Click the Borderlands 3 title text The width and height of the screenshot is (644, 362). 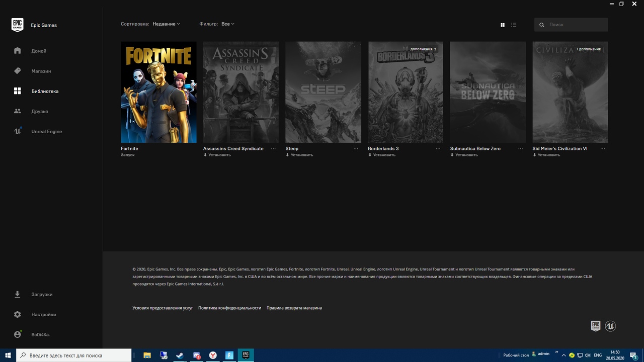383,149
